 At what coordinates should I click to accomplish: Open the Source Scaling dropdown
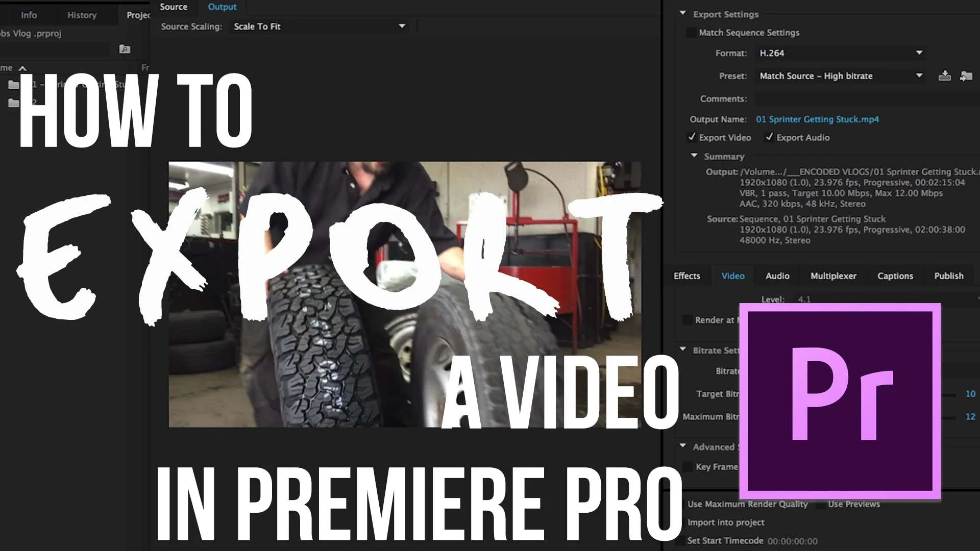(320, 27)
